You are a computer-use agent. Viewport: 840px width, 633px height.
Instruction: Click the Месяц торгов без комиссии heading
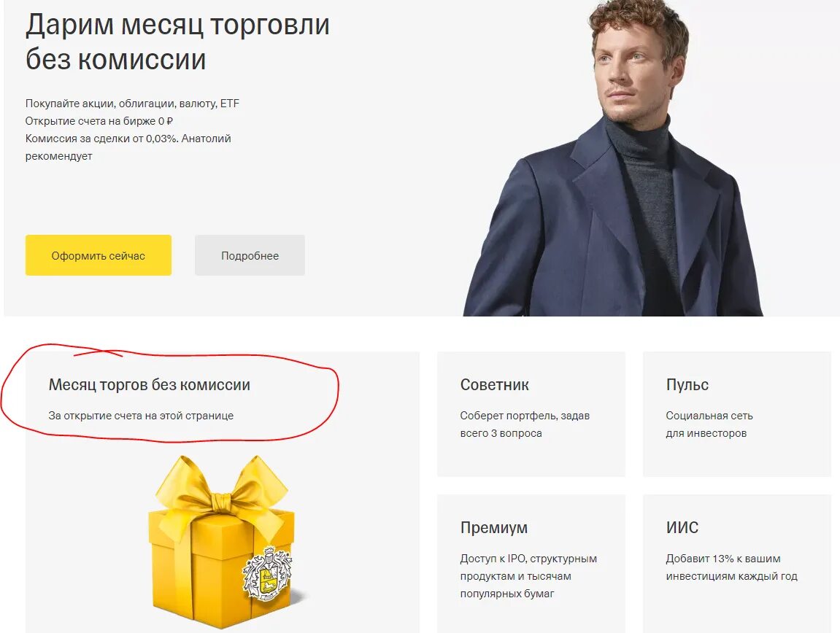(x=149, y=384)
